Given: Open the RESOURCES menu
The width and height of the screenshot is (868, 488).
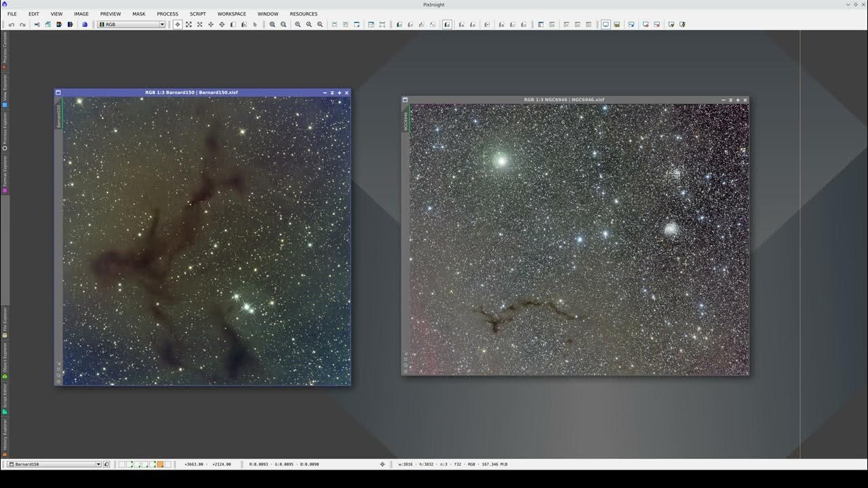Looking at the screenshot, I should pos(304,14).
